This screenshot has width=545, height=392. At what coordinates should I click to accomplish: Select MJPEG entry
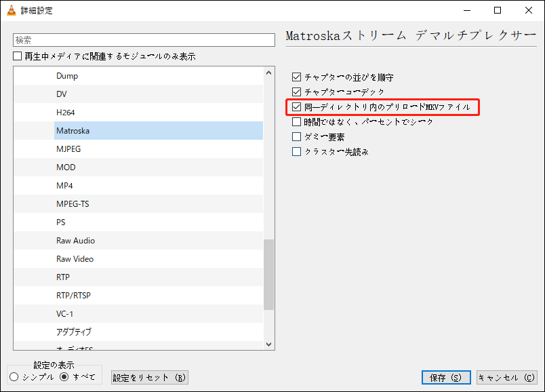pyautogui.click(x=138, y=149)
